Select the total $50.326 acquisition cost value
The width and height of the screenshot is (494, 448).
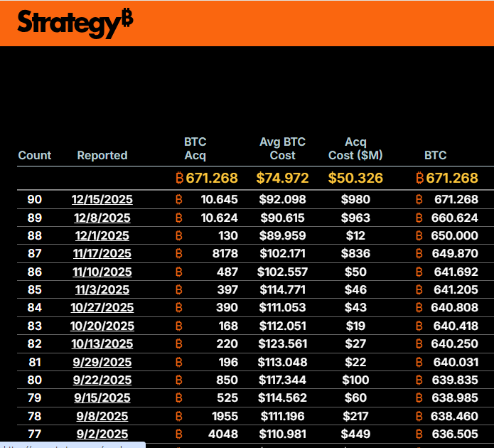(355, 178)
